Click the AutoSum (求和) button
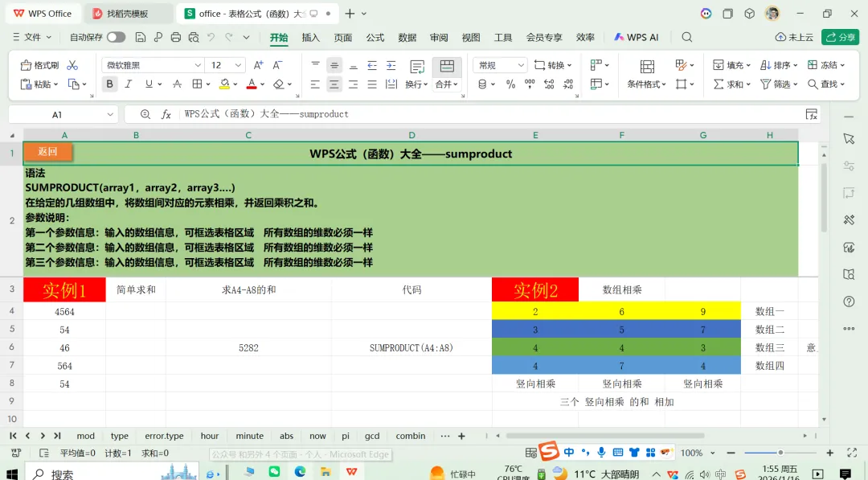This screenshot has height=480, width=868. (731, 84)
